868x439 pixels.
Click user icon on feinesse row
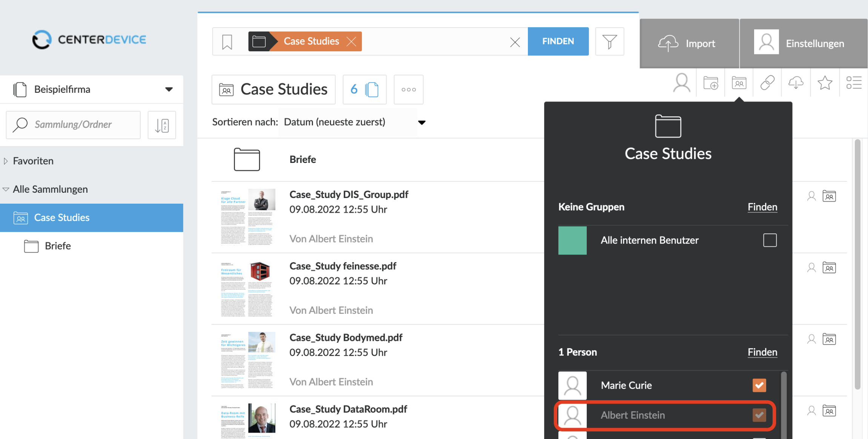pyautogui.click(x=811, y=268)
